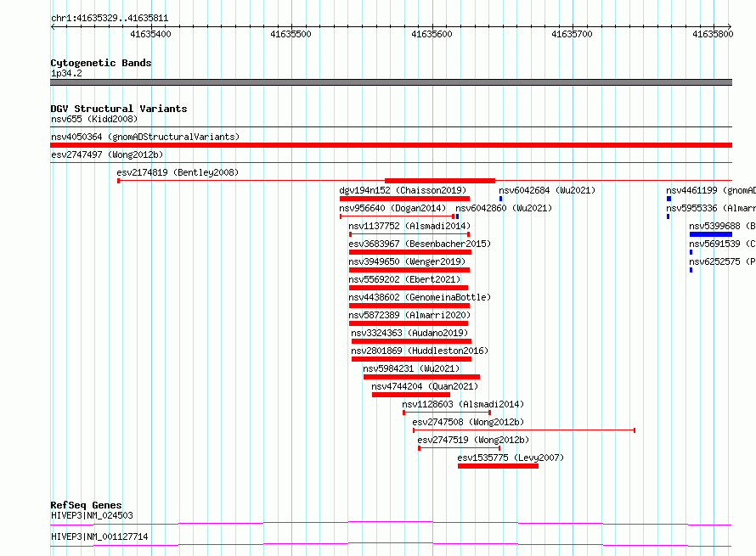Open the nsv5955336 variant label
This screenshot has width=756, height=556.
point(711,208)
